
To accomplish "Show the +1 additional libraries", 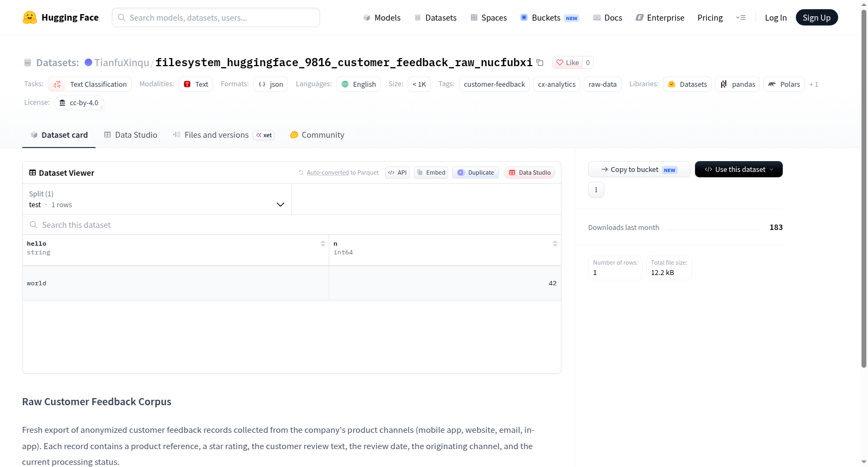I will (x=813, y=84).
